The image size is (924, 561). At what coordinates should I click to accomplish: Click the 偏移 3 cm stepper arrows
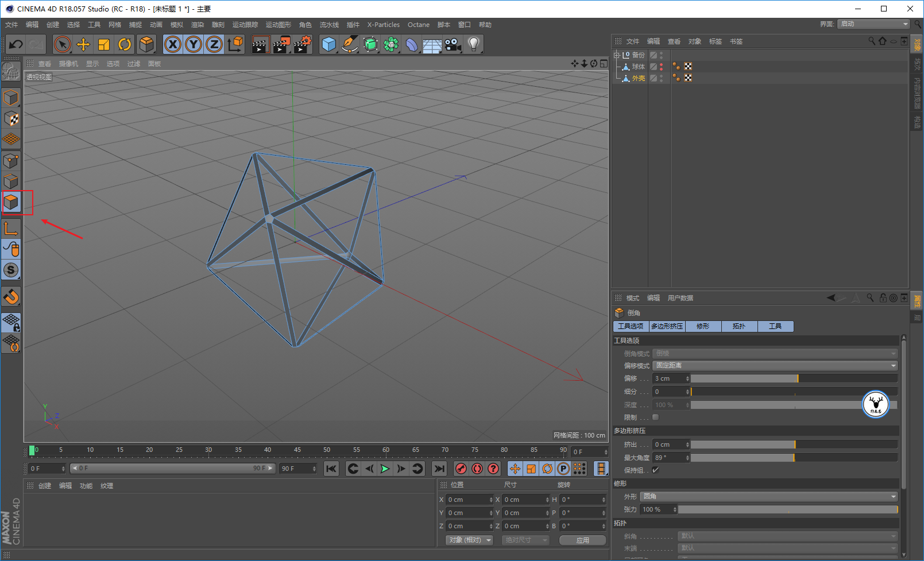687,378
